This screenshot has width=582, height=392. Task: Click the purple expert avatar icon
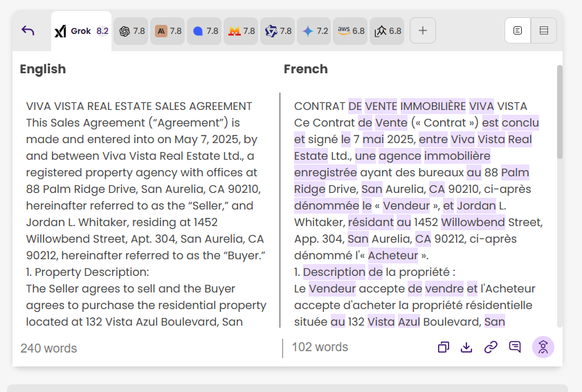click(543, 347)
